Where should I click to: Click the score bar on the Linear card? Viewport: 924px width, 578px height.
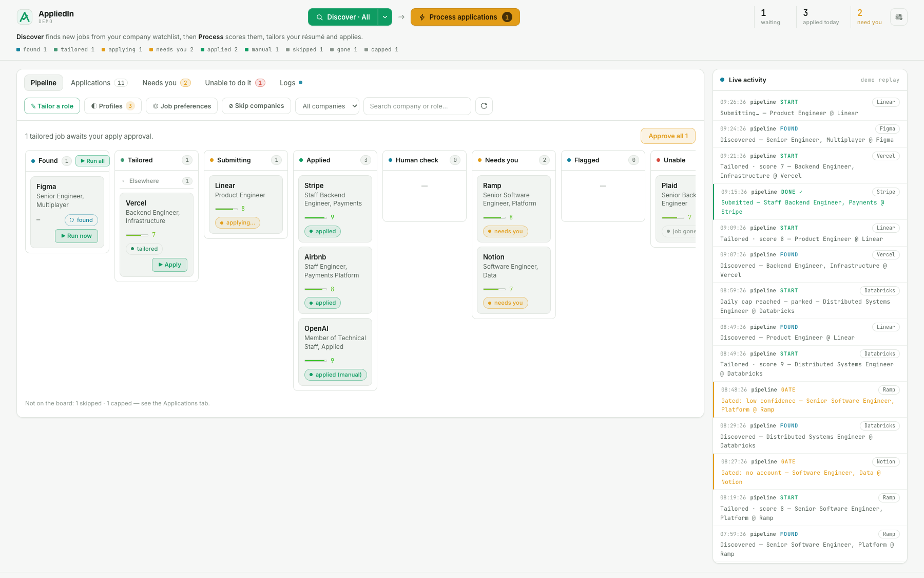[226, 209]
